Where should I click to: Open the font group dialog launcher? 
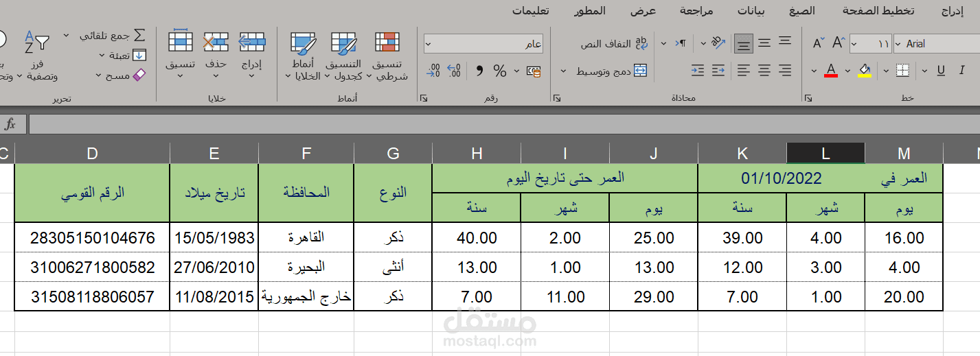click(807, 99)
